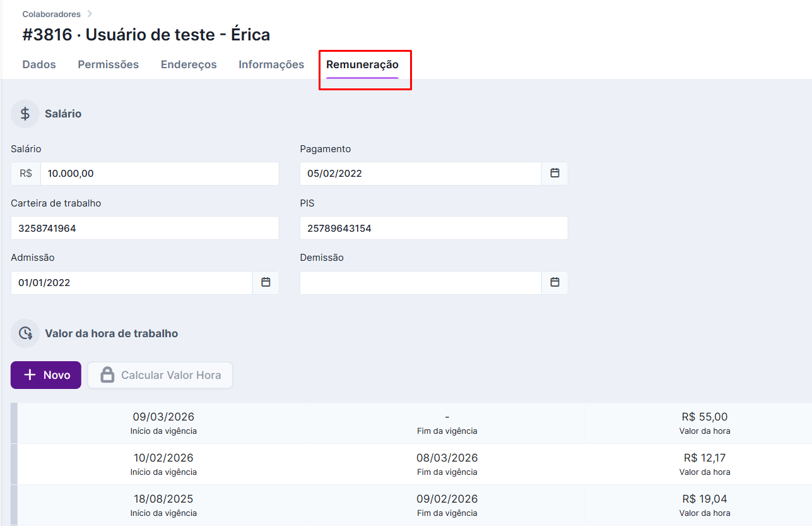Click the clock icon beside Valor da hora
The height and width of the screenshot is (526, 812).
click(x=25, y=333)
